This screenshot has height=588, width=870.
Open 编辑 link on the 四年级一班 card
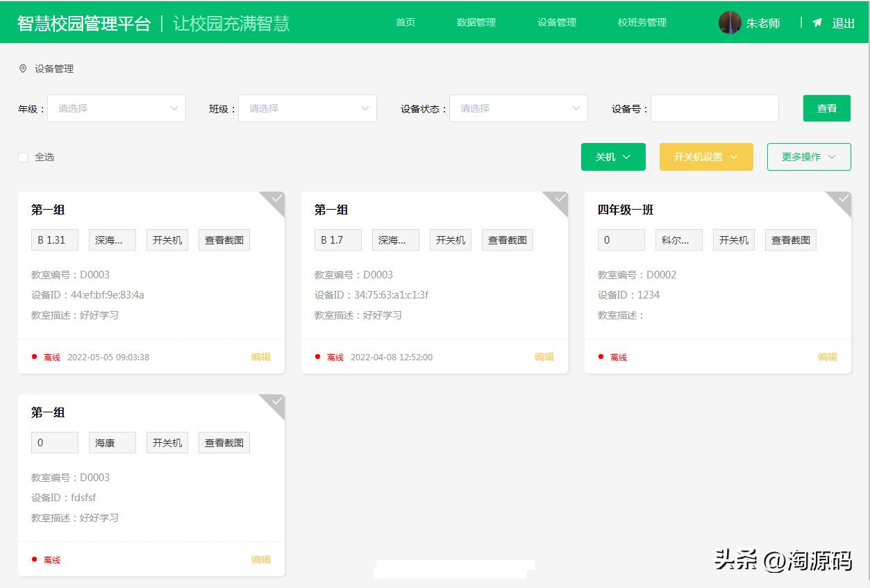point(827,357)
